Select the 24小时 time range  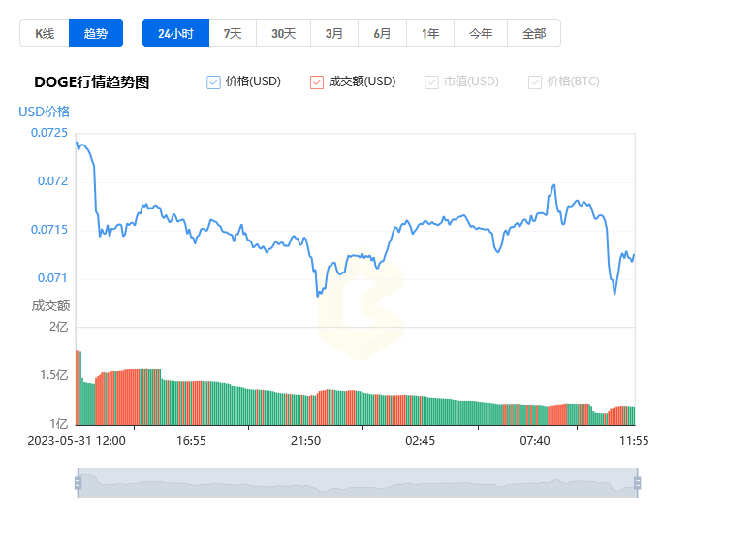(x=175, y=33)
